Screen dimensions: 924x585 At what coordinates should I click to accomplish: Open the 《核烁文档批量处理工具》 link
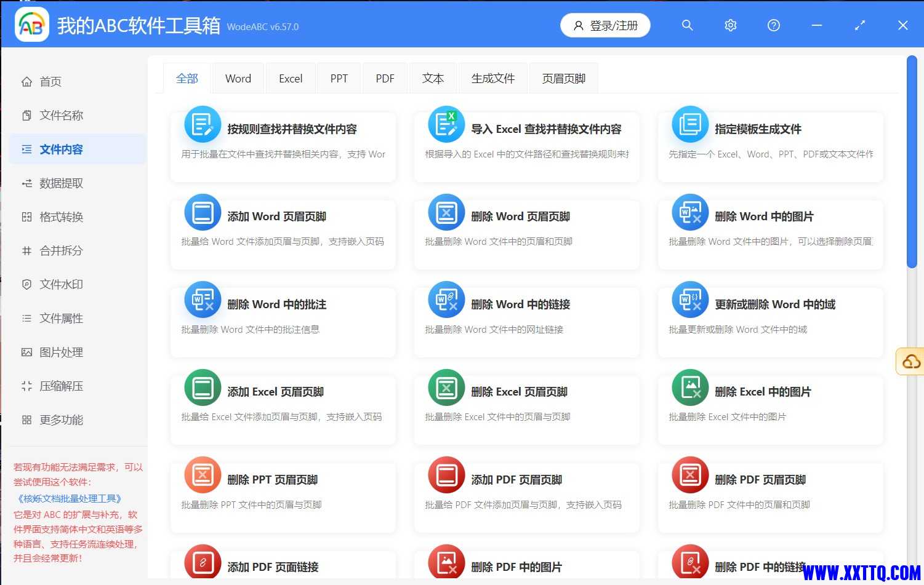point(70,498)
